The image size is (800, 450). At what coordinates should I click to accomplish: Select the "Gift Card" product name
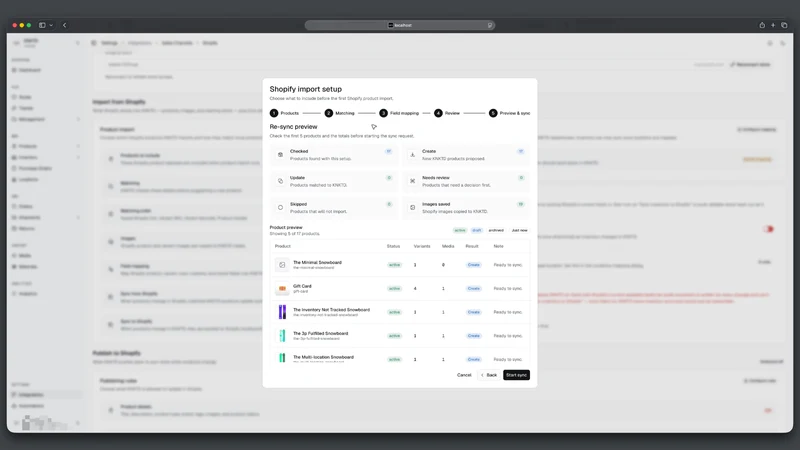(302, 286)
